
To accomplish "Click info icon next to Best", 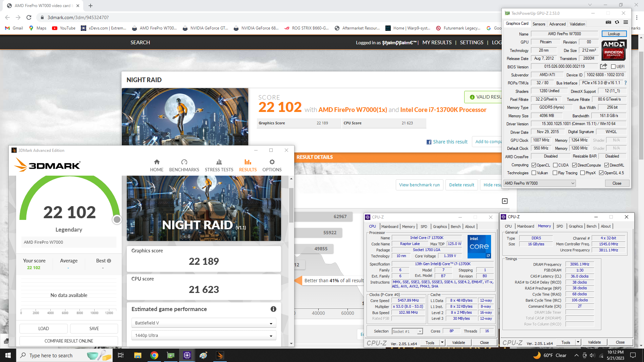I will click(109, 261).
